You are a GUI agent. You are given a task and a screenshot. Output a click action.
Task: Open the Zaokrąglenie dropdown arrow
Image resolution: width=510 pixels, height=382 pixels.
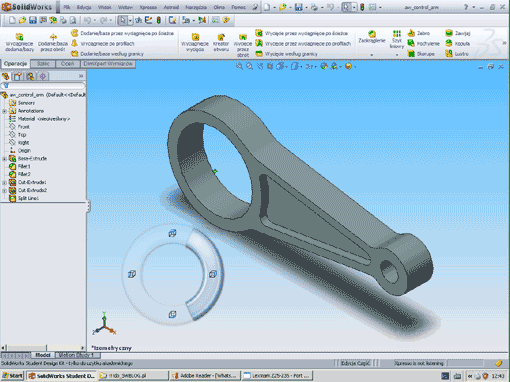coord(372,55)
